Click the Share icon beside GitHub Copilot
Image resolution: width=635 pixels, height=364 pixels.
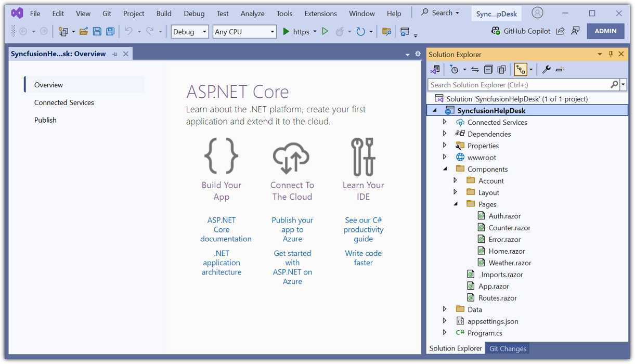pos(560,31)
